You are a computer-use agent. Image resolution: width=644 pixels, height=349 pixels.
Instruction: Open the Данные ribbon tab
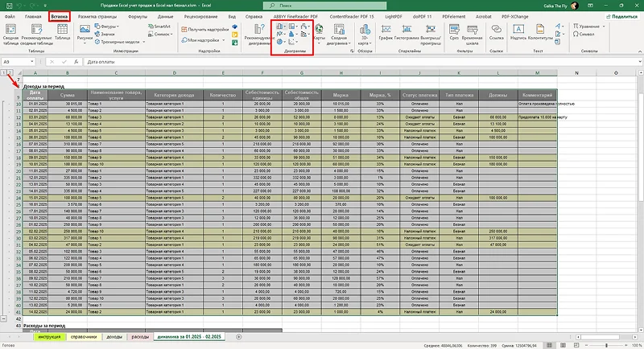165,17
